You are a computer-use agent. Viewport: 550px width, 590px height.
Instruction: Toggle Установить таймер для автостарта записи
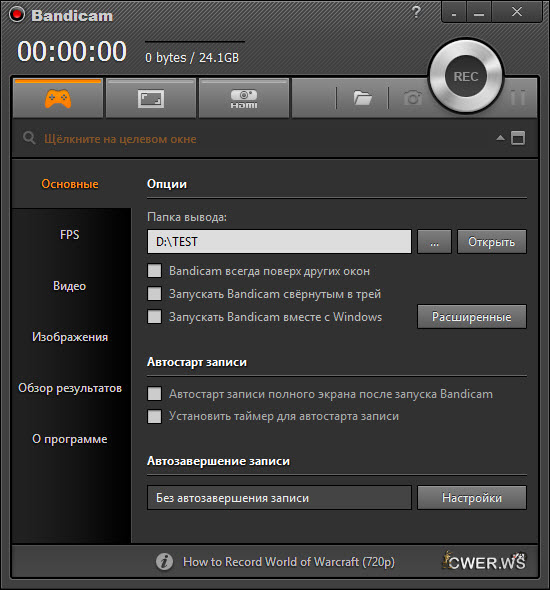154,416
